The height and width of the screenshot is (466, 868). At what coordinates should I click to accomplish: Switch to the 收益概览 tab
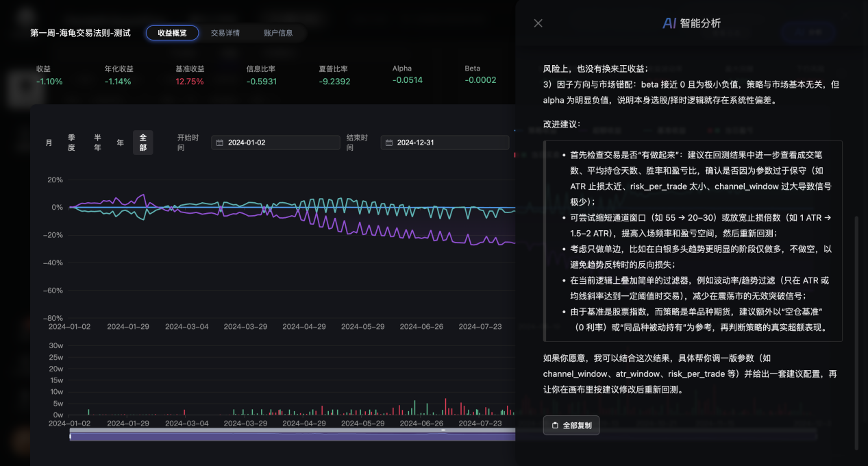172,33
